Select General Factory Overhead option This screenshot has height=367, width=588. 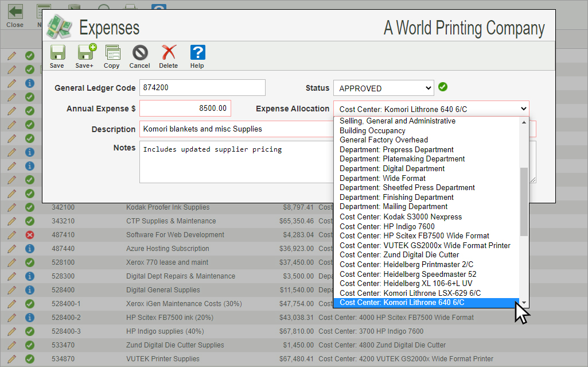[426, 140]
